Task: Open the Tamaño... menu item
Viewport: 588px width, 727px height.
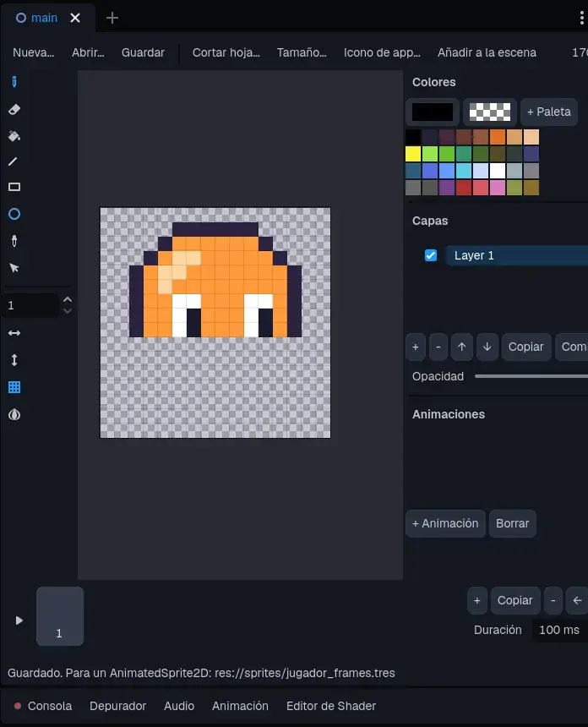Action: [x=302, y=52]
